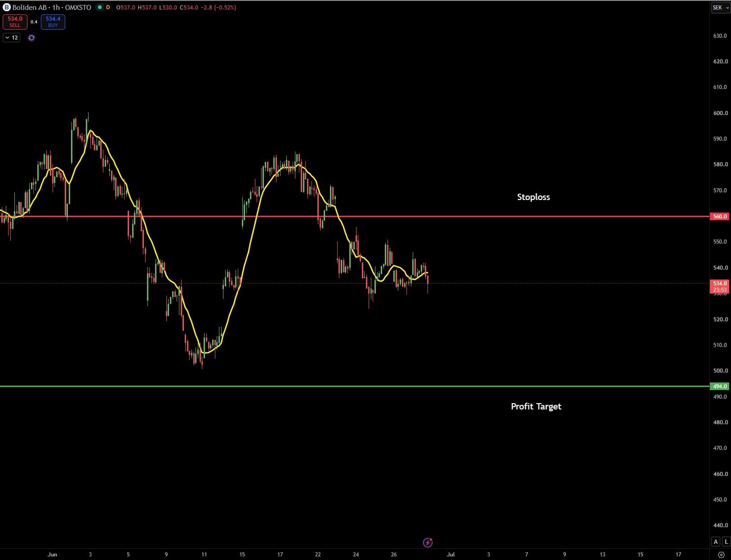The height and width of the screenshot is (560, 731).
Task: Click the green 494.0 price label
Action: (x=720, y=387)
